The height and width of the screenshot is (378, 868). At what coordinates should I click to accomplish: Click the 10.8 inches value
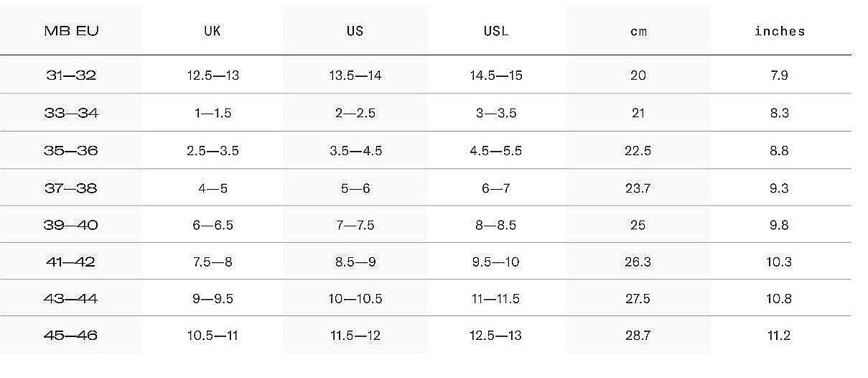pyautogui.click(x=779, y=298)
